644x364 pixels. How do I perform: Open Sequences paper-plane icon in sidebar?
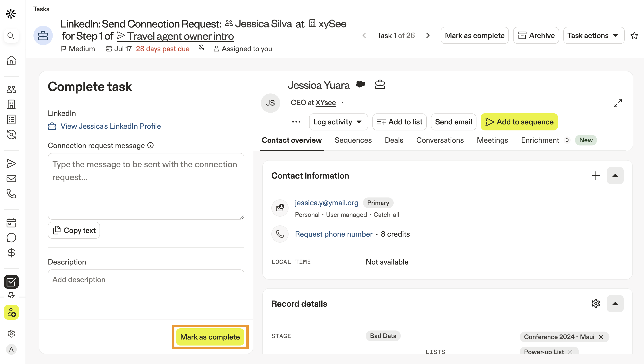[x=11, y=164]
